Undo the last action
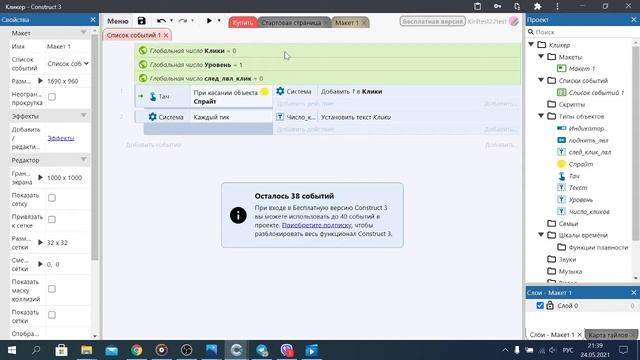This screenshot has width=640, height=360. coord(161,21)
